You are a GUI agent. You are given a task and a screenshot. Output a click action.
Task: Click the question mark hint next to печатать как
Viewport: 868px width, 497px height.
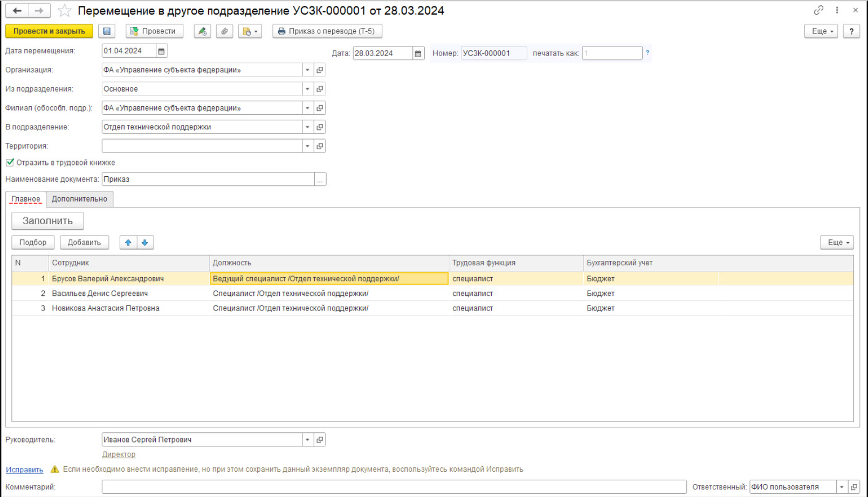(647, 53)
